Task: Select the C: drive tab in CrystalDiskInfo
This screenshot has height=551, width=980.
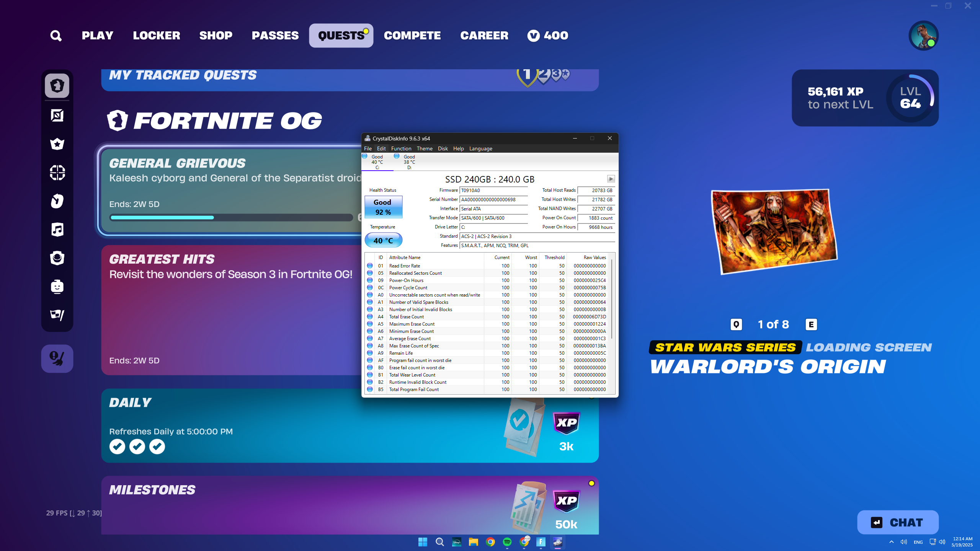Action: (377, 162)
